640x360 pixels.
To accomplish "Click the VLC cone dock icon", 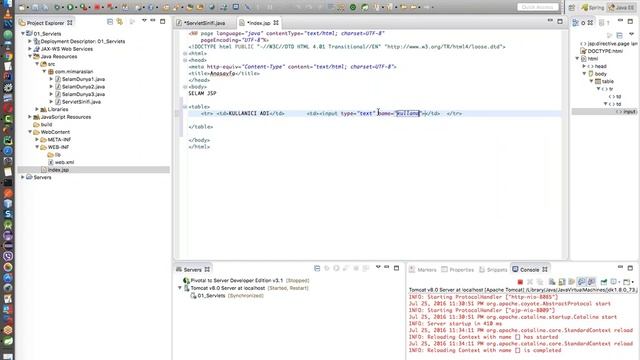I will point(8,13).
